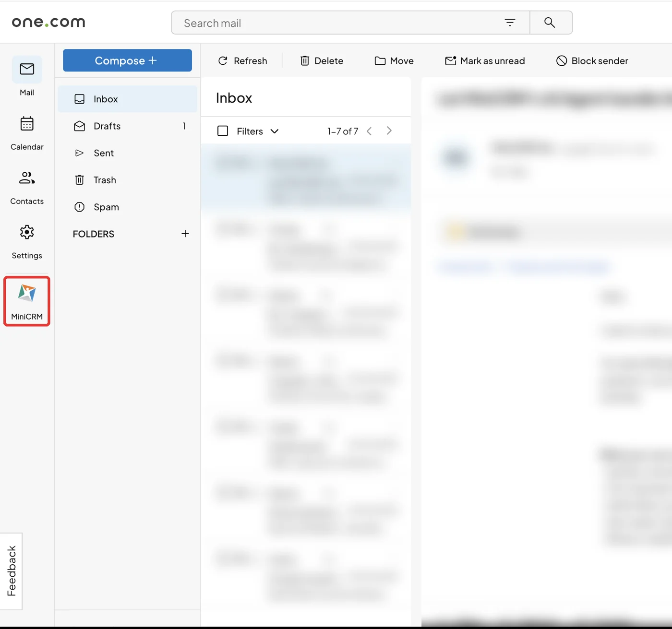Open the Feedback tab
Image resolution: width=672 pixels, height=629 pixels.
(x=11, y=571)
